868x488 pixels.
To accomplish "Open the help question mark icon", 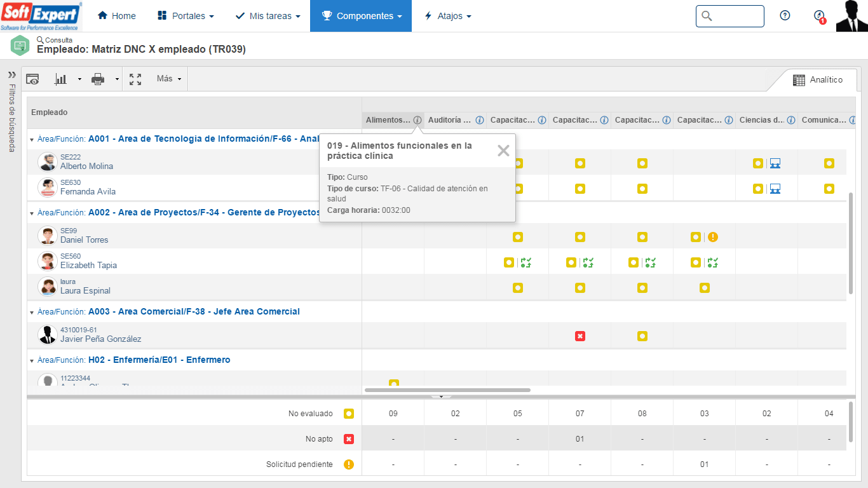I will pyautogui.click(x=785, y=16).
